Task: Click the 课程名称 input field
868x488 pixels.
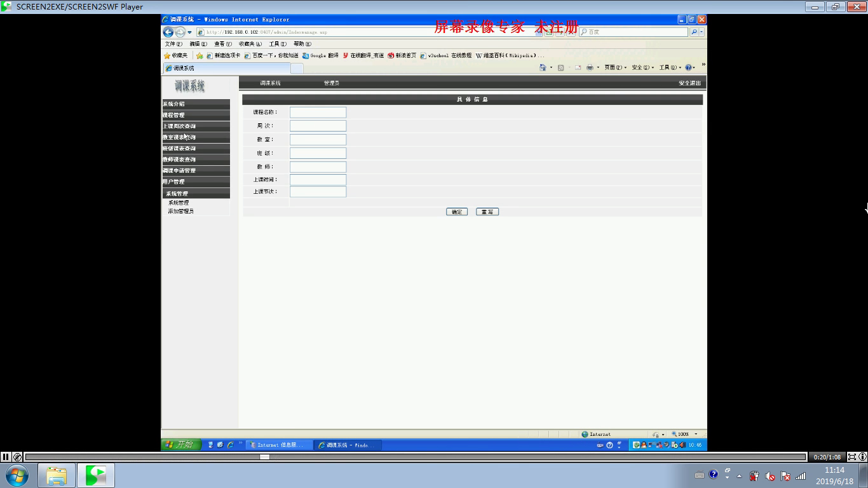Action: click(318, 112)
